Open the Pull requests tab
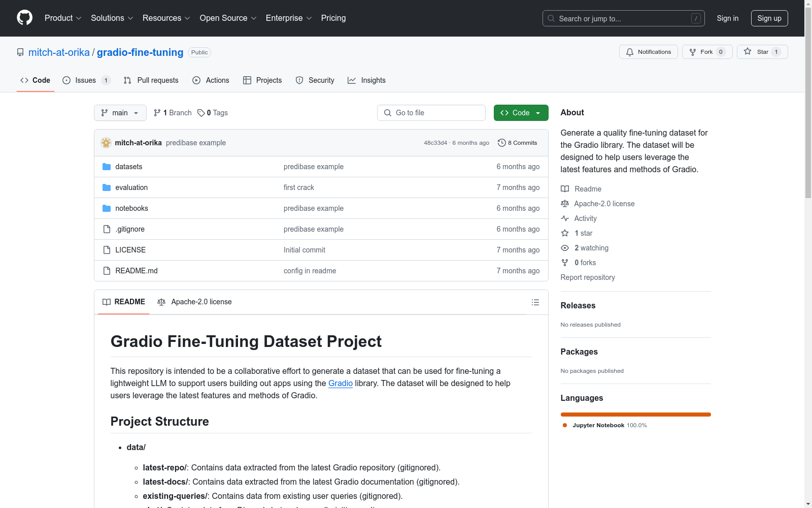The height and width of the screenshot is (508, 812). (151, 80)
